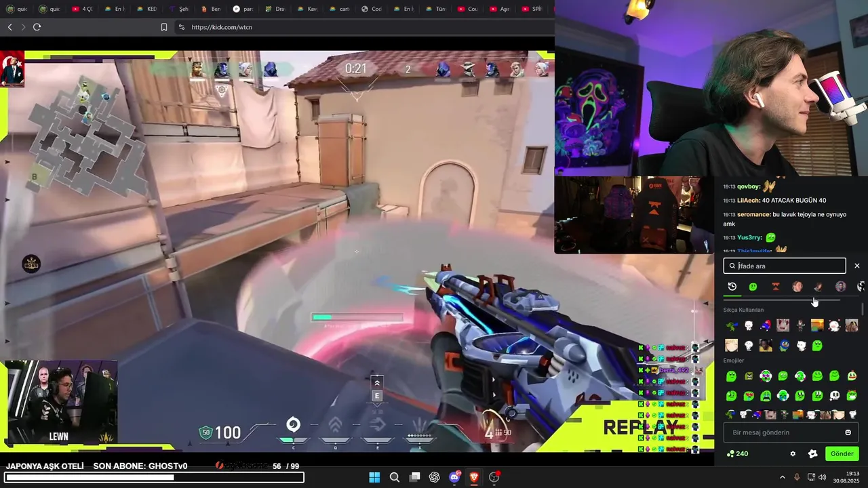Pick the green frog with purple glasses emoji
The width and height of the screenshot is (868, 488).
coord(766,375)
